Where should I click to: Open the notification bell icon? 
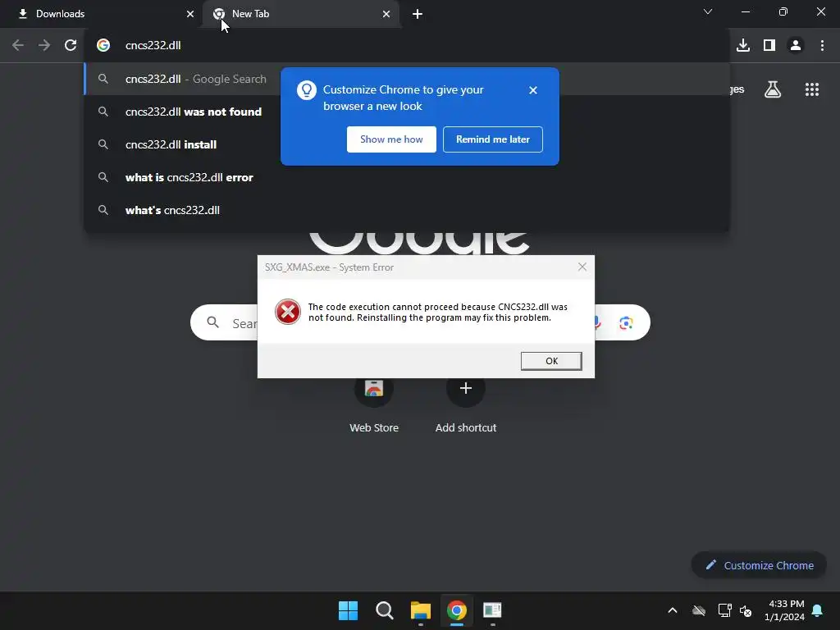[818, 610]
